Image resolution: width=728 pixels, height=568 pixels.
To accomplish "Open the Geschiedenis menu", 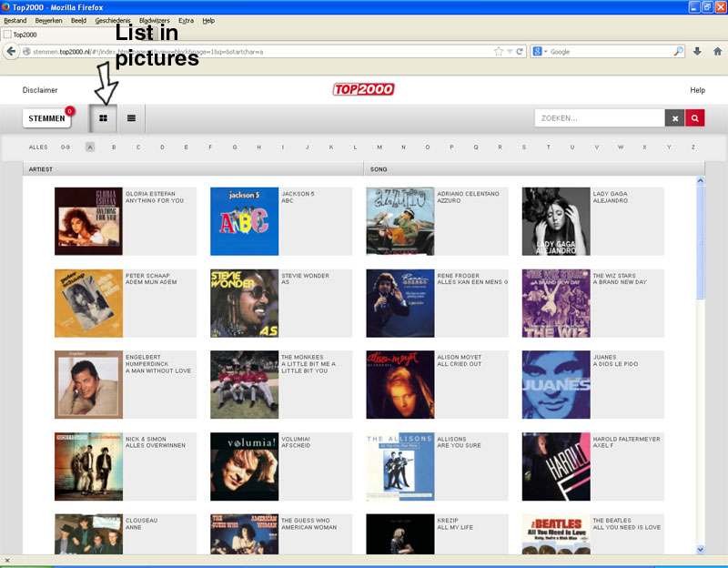I will point(113,20).
